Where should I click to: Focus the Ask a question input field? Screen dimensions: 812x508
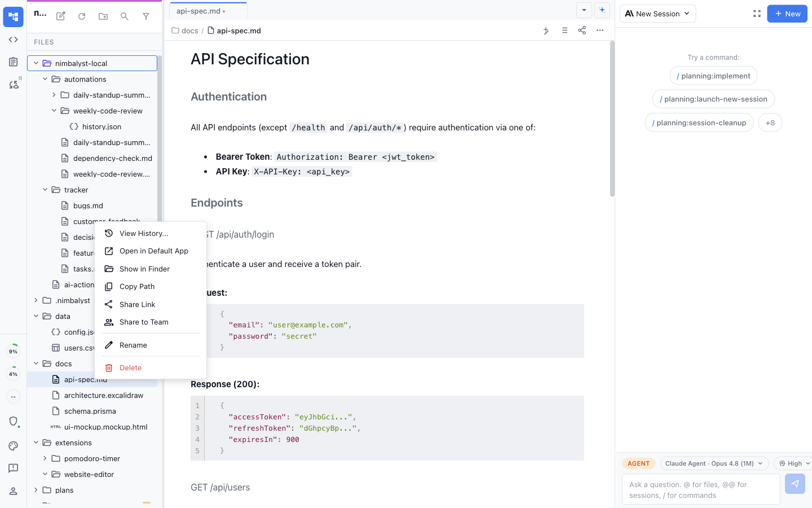701,489
